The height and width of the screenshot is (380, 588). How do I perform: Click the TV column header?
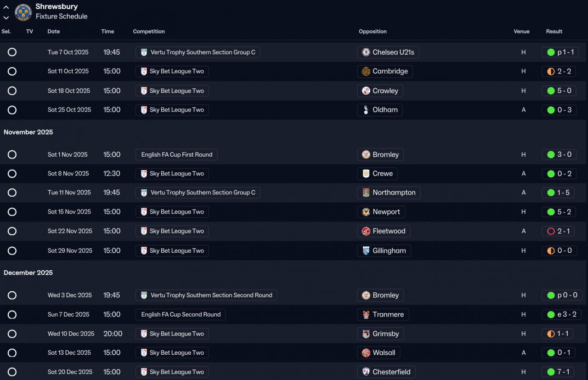[29, 32]
